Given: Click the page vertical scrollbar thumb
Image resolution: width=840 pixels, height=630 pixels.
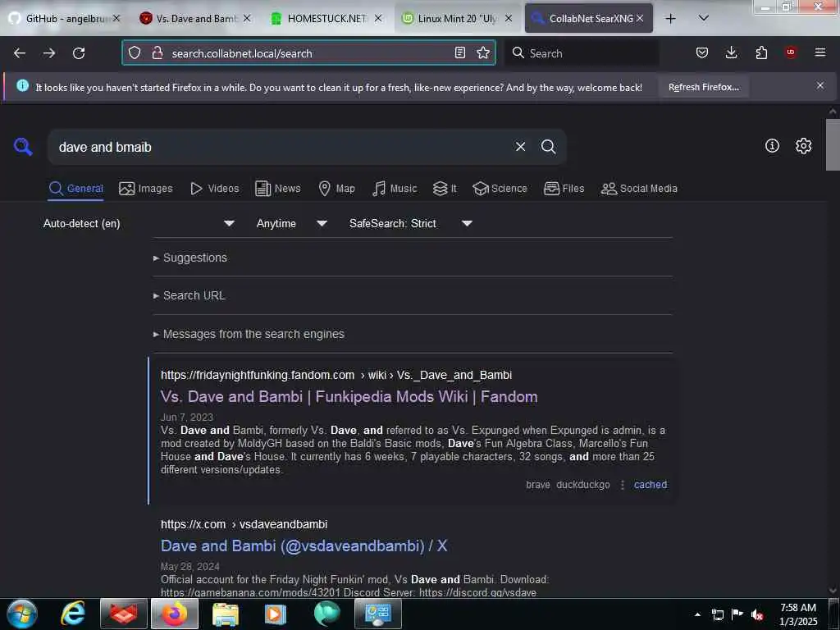Looking at the screenshot, I should click(x=833, y=144).
